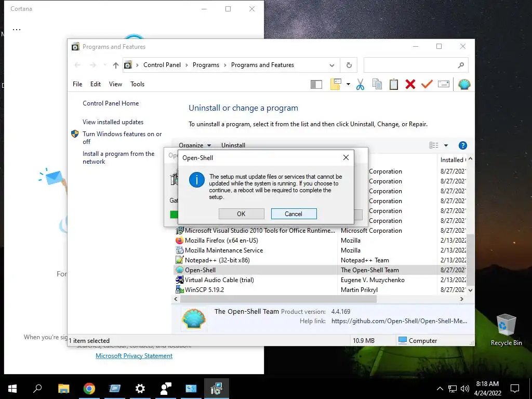Click Turn Windows features on or off

pos(122,138)
